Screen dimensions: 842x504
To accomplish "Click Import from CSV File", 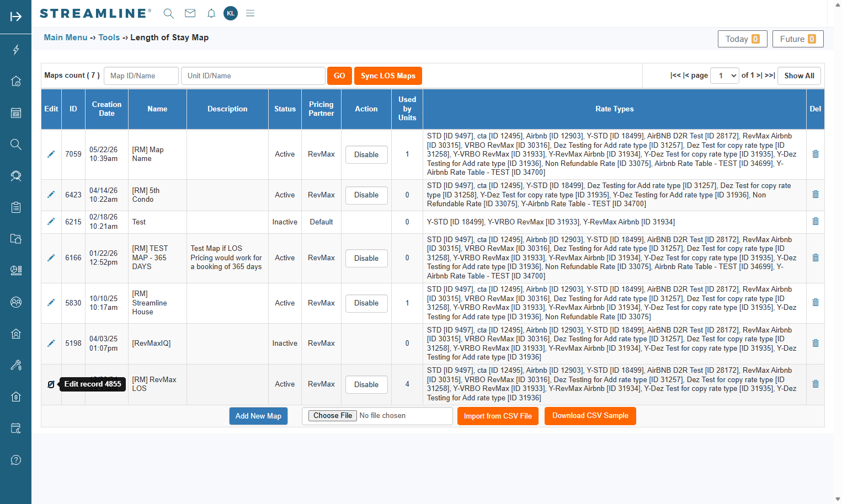I will coord(498,416).
